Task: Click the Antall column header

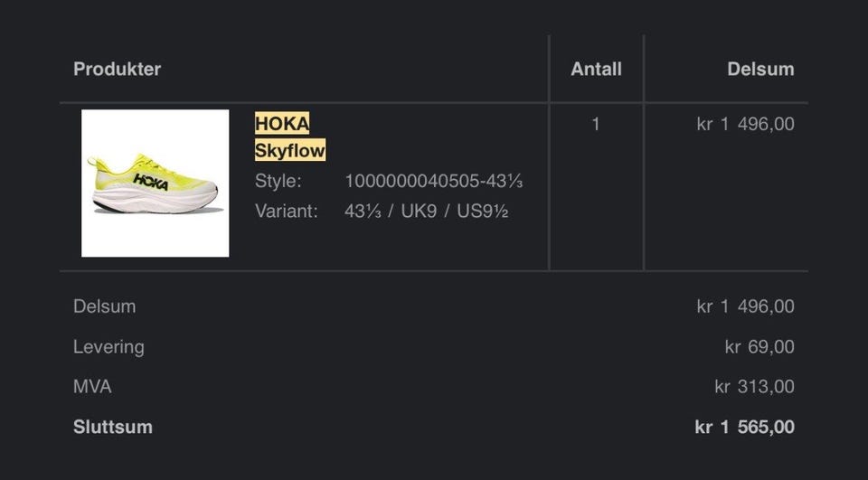Action: pyautogui.click(x=596, y=69)
